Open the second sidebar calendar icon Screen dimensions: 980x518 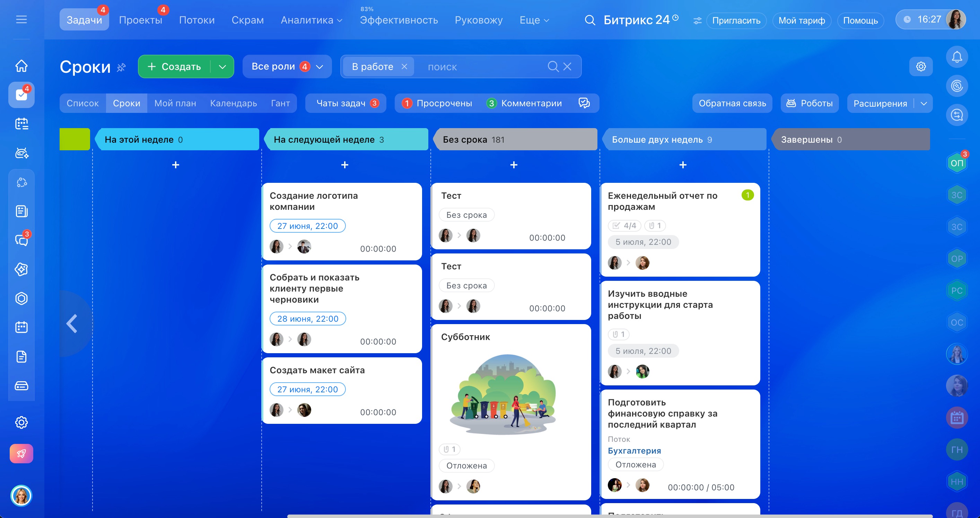click(21, 327)
